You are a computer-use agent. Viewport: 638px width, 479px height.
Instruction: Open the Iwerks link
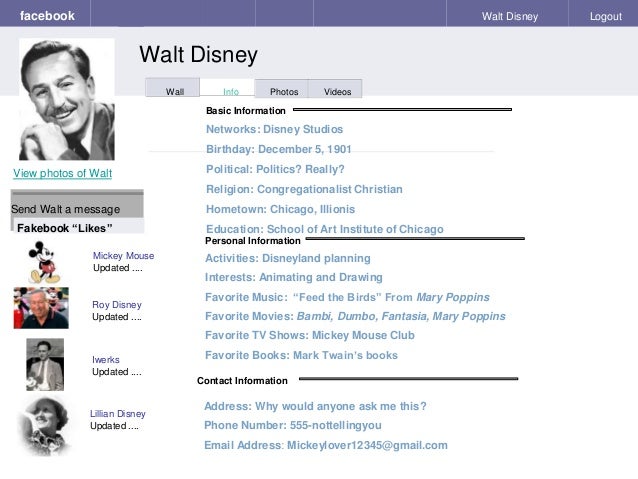(x=106, y=360)
